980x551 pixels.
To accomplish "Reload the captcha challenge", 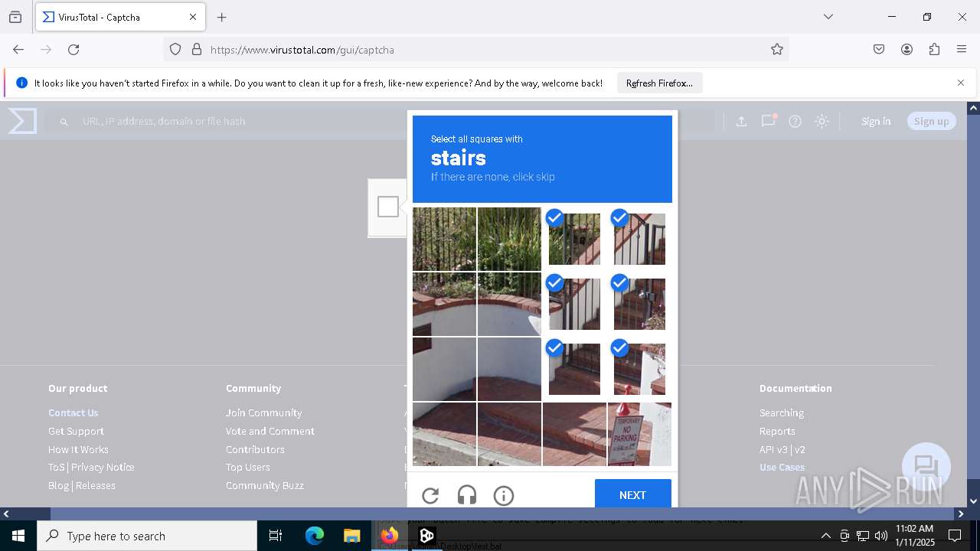I will [x=430, y=496].
